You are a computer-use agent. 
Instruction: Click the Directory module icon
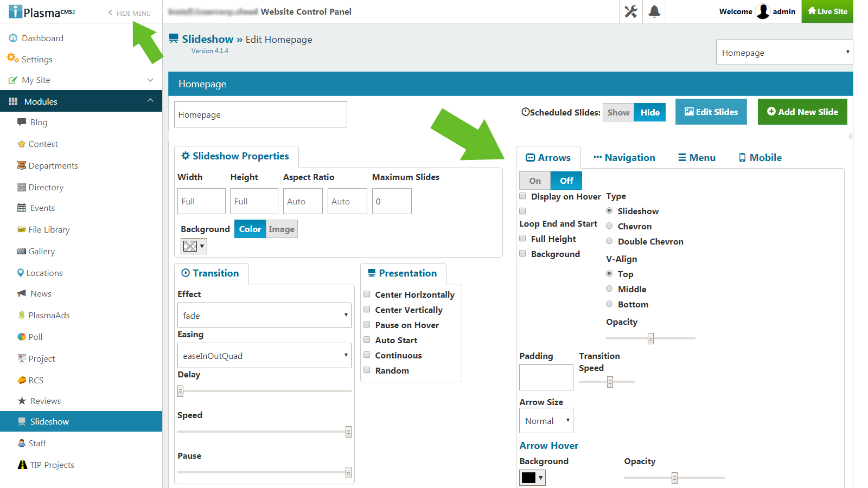tap(22, 187)
